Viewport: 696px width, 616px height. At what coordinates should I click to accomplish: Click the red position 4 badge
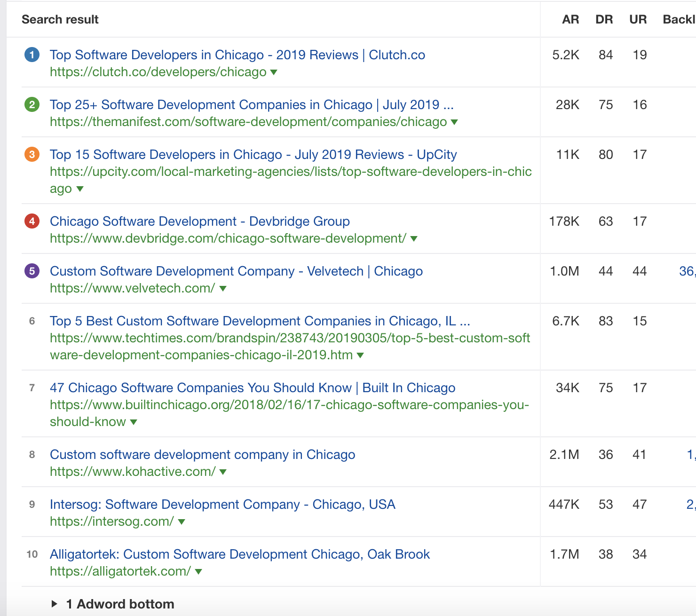32,221
